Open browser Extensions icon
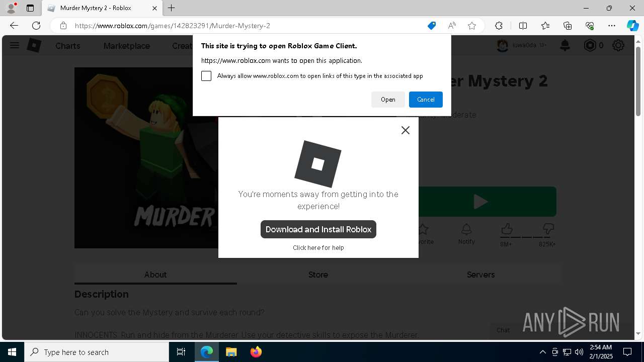 click(x=499, y=26)
